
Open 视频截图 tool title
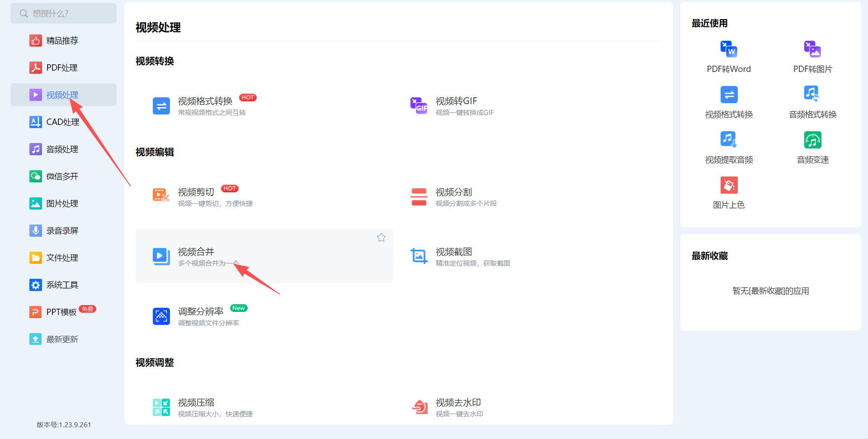(x=453, y=252)
